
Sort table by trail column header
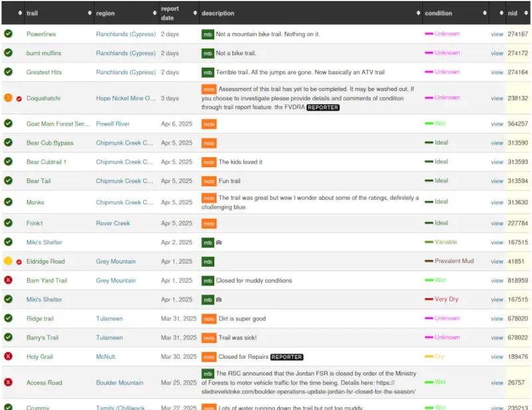(x=32, y=13)
